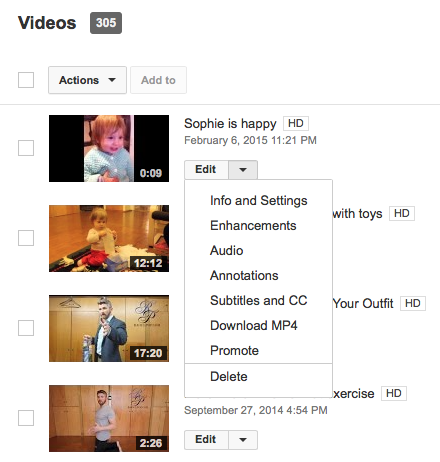This screenshot has height=462, width=440.
Task: Click the Videos page heading
Action: (47, 23)
